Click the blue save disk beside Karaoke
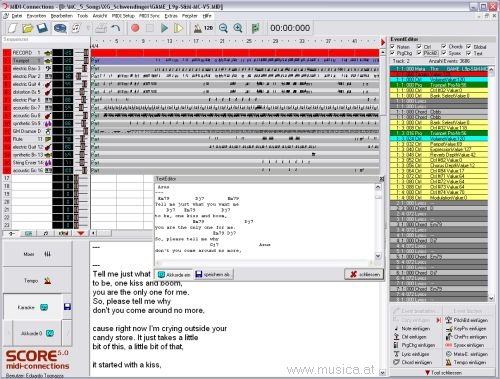 click(x=67, y=307)
